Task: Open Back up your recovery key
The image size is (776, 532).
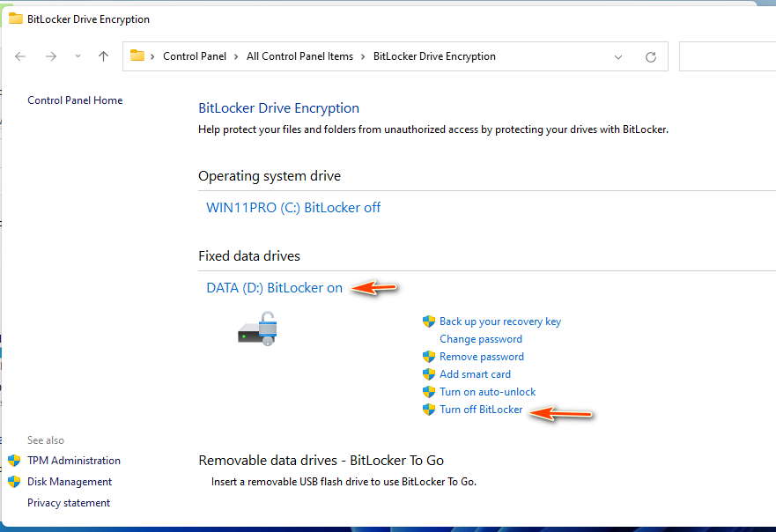Action: coord(500,321)
